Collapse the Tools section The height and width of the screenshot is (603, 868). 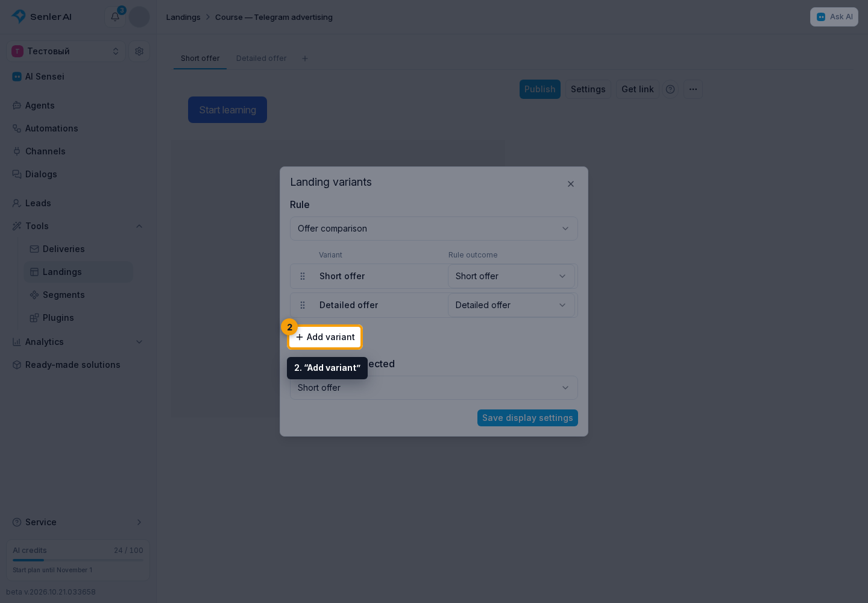click(139, 226)
